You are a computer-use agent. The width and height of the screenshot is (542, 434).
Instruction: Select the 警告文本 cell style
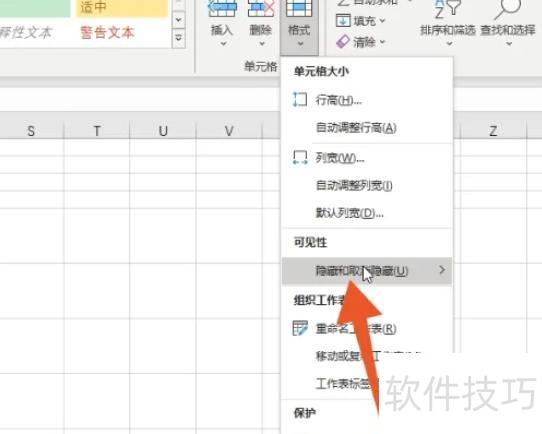click(x=107, y=32)
